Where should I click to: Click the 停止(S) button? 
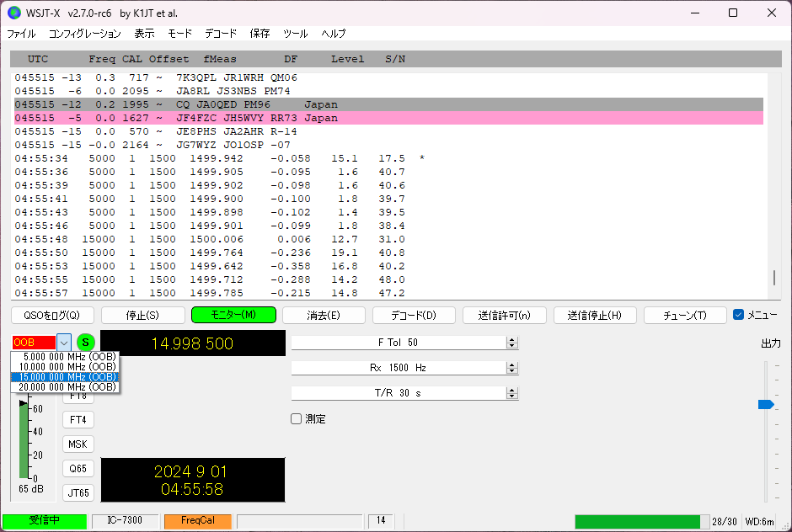tap(142, 316)
